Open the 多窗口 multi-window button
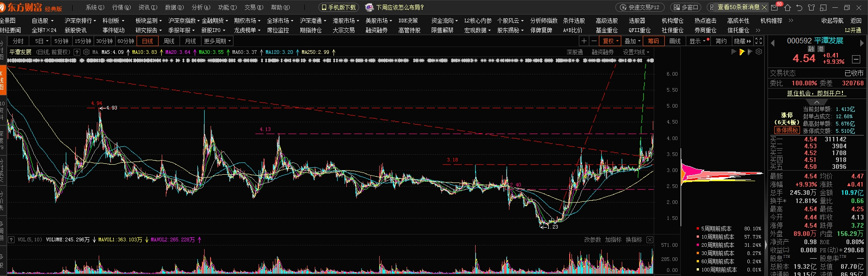868x276 pixels. tap(686, 7)
